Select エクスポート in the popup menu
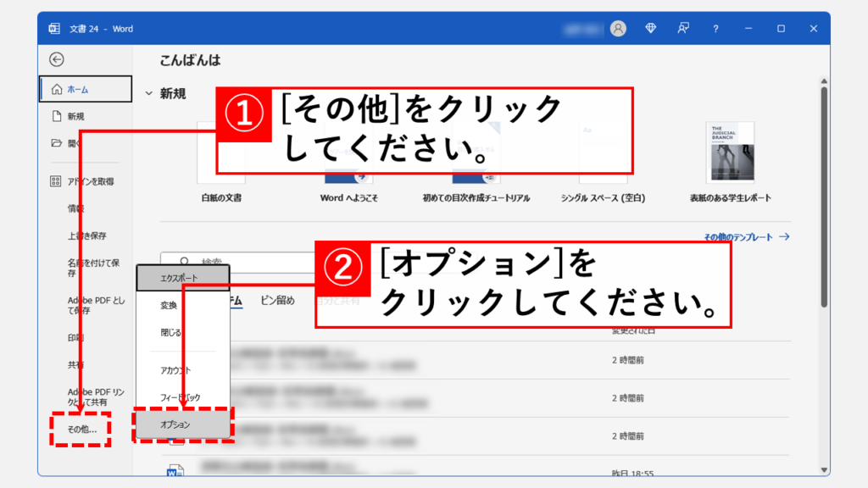868x488 pixels. pos(183,278)
